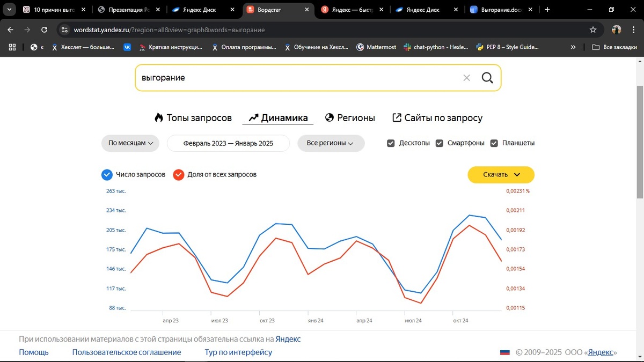Image resolution: width=644 pixels, height=362 pixels.
Task: Bookmark this page with the star icon
Action: coord(593,29)
